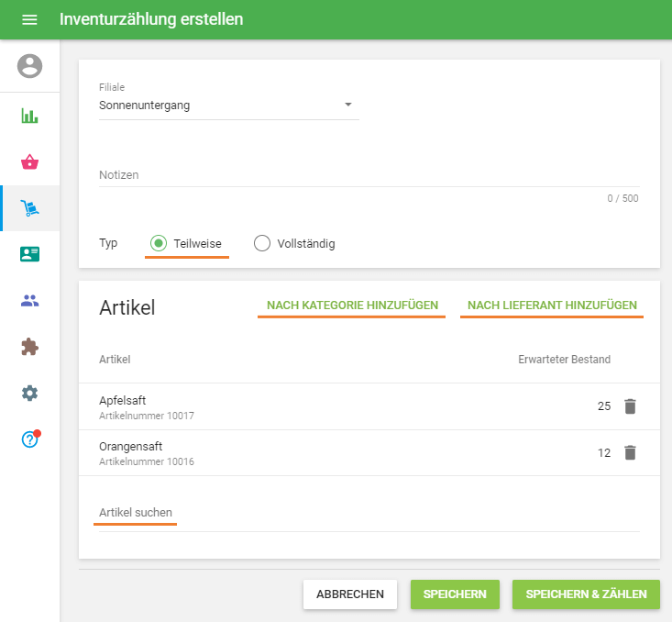This screenshot has height=622, width=672.
Task: Click the user account avatar icon
Action: (x=30, y=66)
